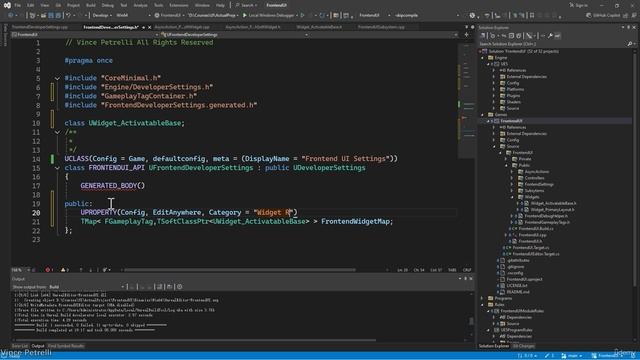Click the Search box in title bar
The height and width of the screenshot is (360, 640).
click(x=245, y=5)
